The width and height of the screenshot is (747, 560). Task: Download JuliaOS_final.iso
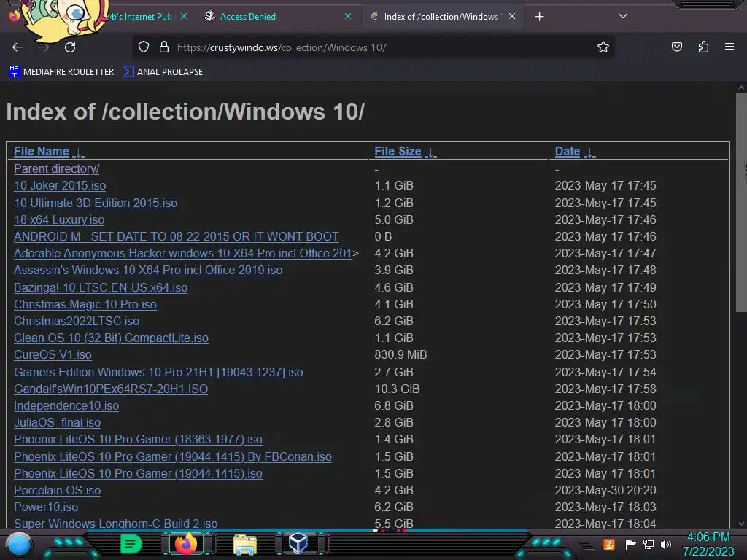(57, 422)
